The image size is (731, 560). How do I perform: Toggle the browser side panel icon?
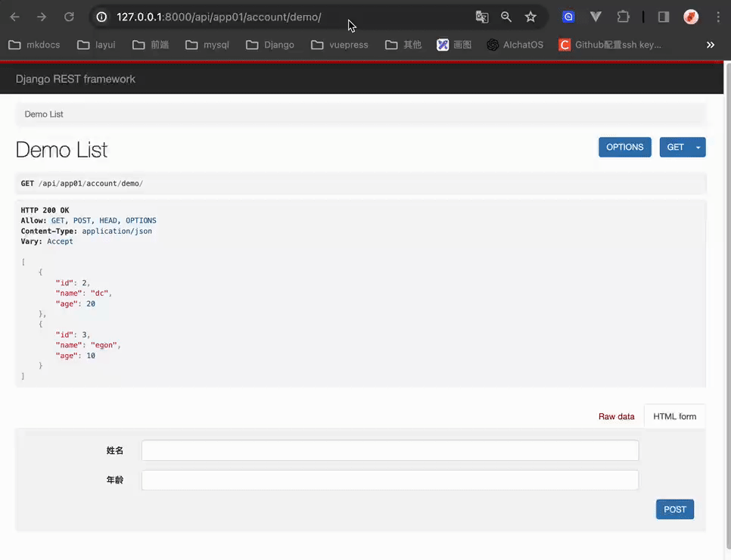[664, 17]
